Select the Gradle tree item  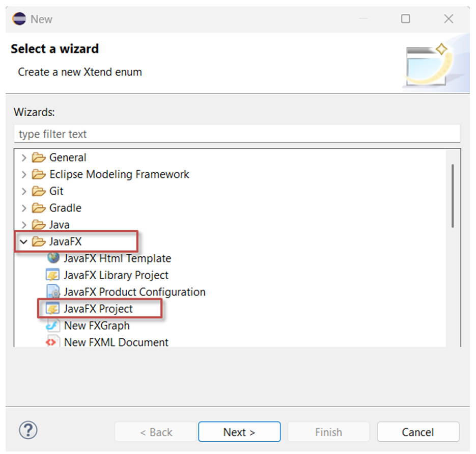(x=65, y=208)
